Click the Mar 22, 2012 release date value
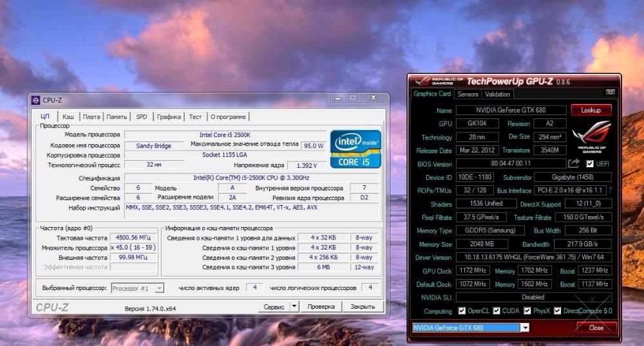Viewport: 644px width, 346px height. coord(477,150)
